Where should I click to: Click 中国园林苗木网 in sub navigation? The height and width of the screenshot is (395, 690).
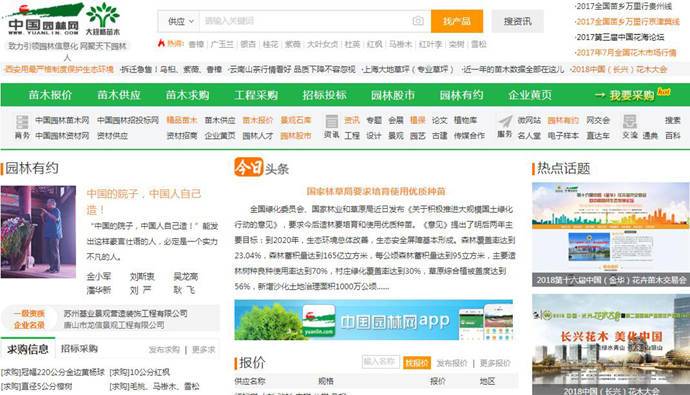62,120
